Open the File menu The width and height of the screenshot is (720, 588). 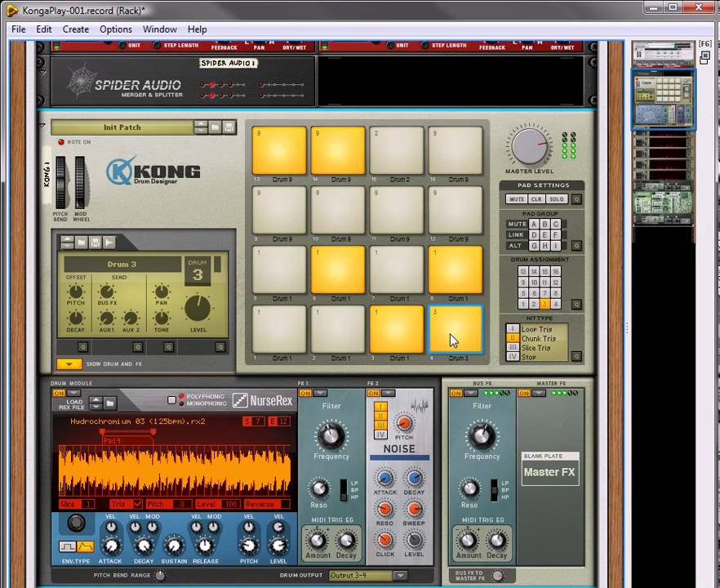tap(18, 29)
